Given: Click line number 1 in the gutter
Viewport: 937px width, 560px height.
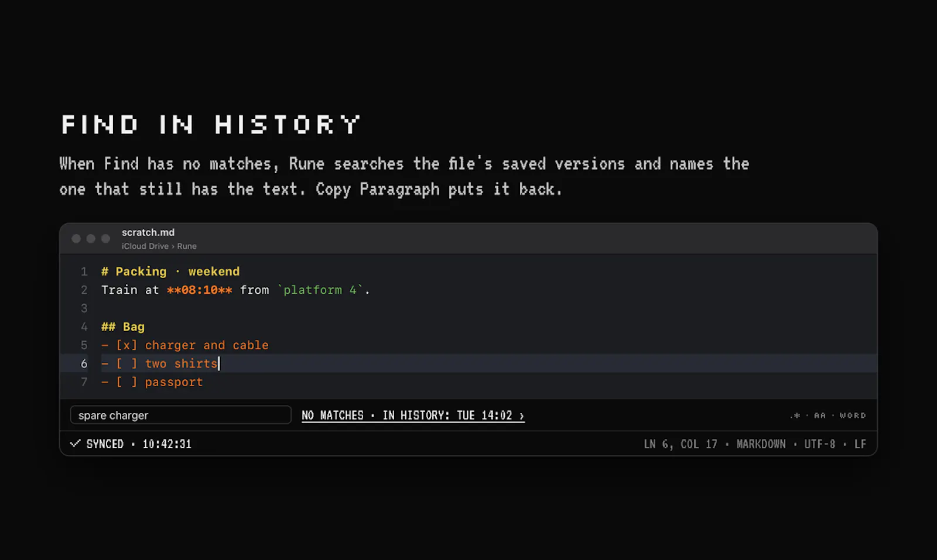Looking at the screenshot, I should (84, 272).
